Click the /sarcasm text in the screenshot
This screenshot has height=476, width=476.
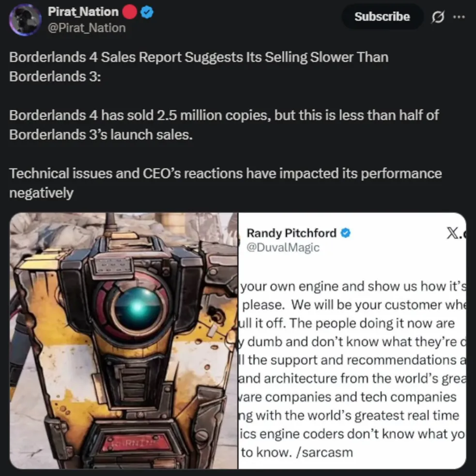324,452
